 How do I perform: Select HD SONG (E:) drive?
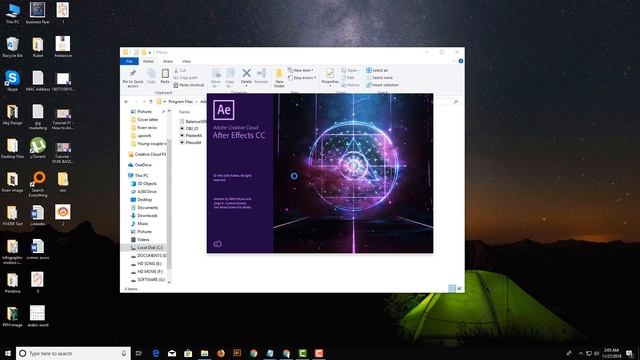[x=147, y=264]
